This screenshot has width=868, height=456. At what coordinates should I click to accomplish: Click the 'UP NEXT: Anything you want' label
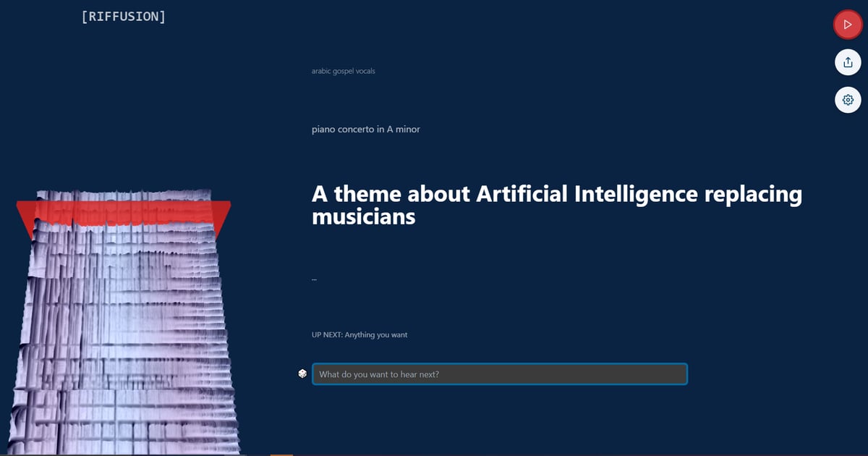[359, 334]
